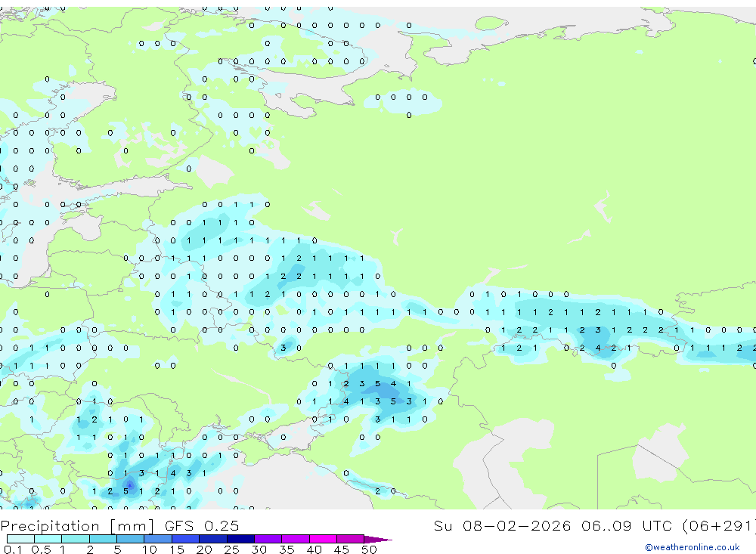The image size is (756, 554).
Task: Click the '40' legend scale label
Action: point(314,549)
